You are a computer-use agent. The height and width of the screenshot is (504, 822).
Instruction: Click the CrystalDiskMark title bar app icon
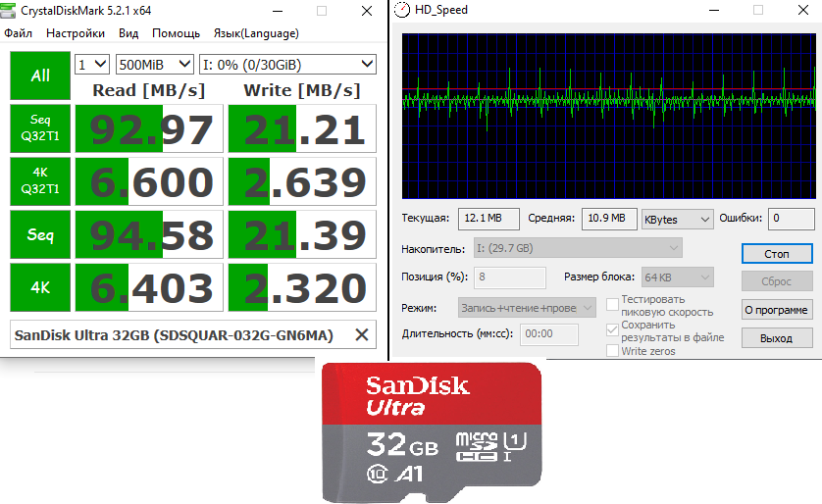point(10,11)
